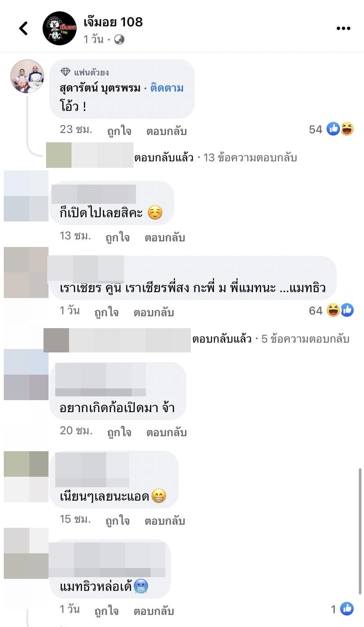View the 64 reactions on the เราเชียร์ comment
Screen dimensions: 364x627
coord(331,310)
